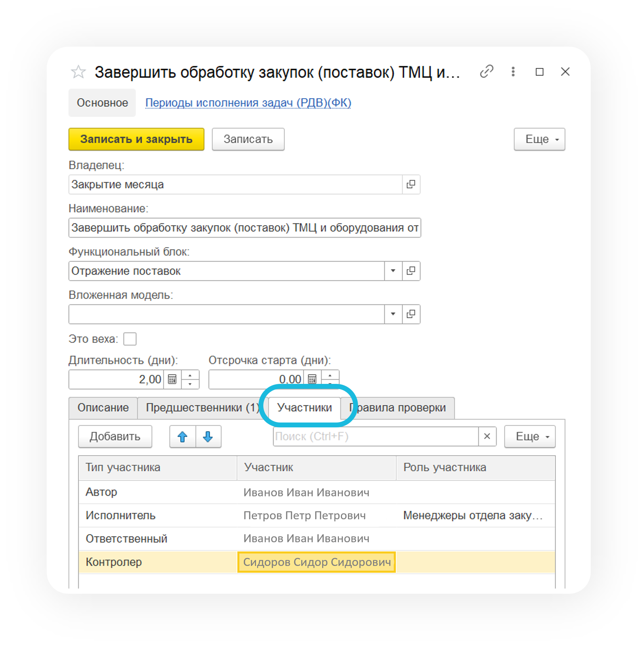Toggle the Это веха checkbox
This screenshot has height=647, width=644.
pyautogui.click(x=130, y=339)
